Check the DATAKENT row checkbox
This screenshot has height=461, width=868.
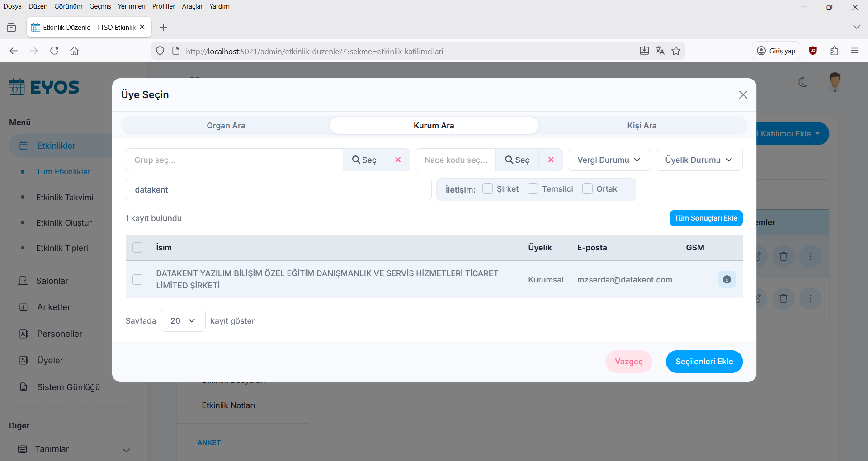[x=137, y=280]
